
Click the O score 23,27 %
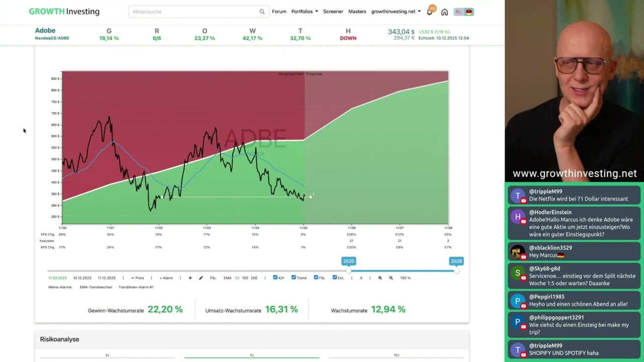point(205,38)
